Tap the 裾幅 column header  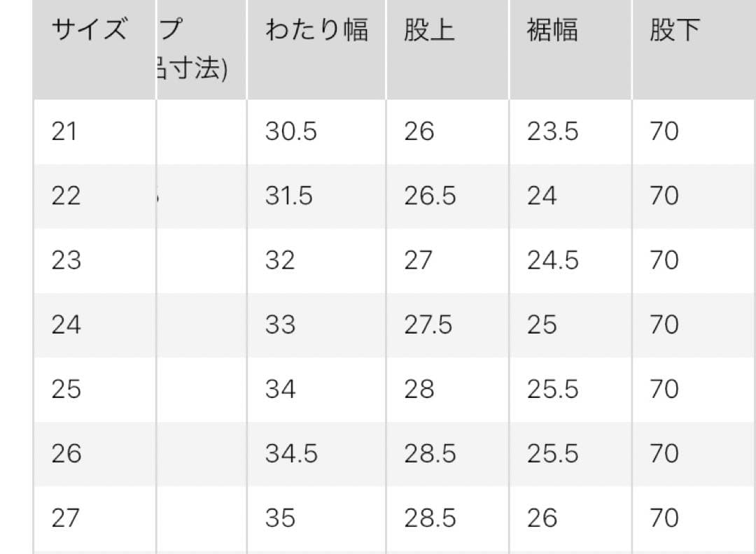coord(552,30)
